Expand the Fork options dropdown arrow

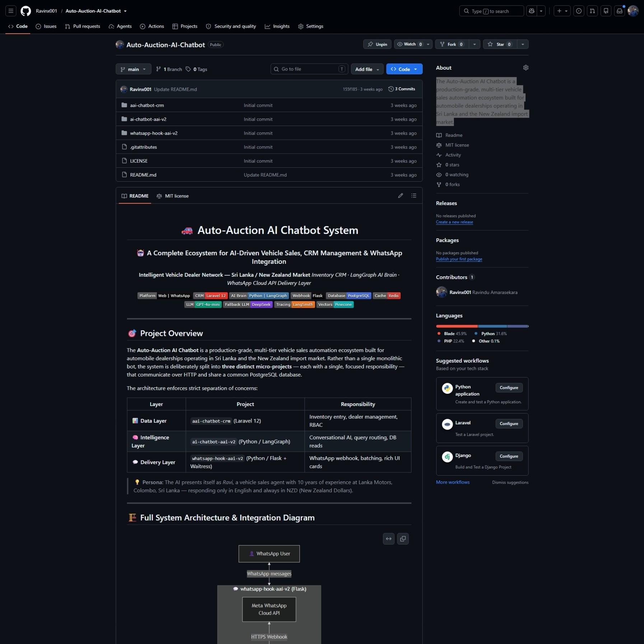pyautogui.click(x=475, y=44)
